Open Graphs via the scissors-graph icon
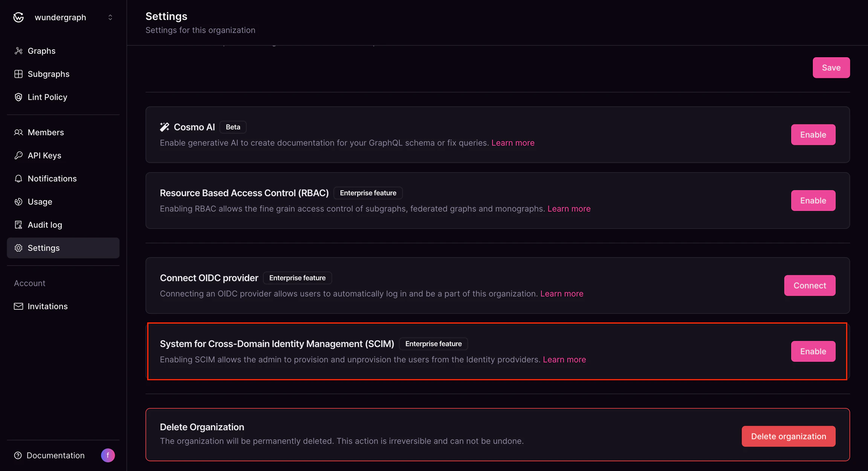The image size is (868, 471). 18,51
